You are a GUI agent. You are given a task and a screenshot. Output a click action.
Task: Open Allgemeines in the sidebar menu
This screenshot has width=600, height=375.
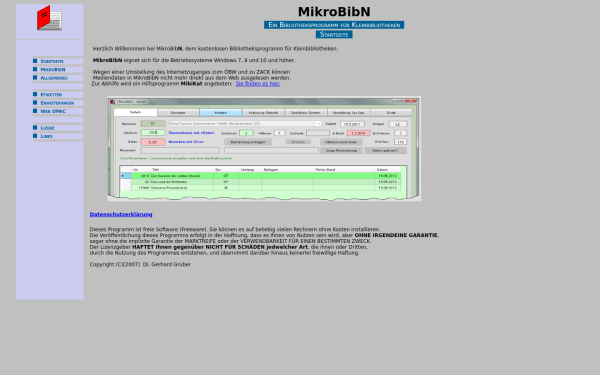click(x=54, y=78)
